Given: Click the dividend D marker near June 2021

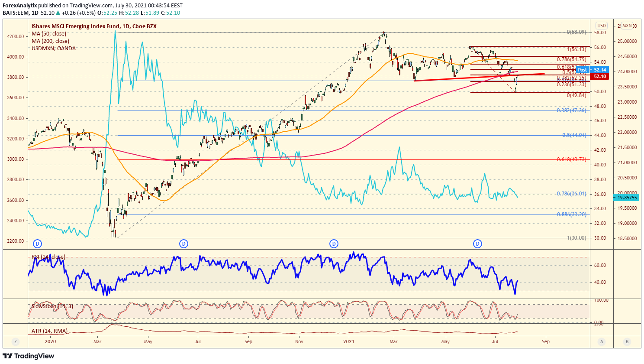Looking at the screenshot, I should (478, 244).
